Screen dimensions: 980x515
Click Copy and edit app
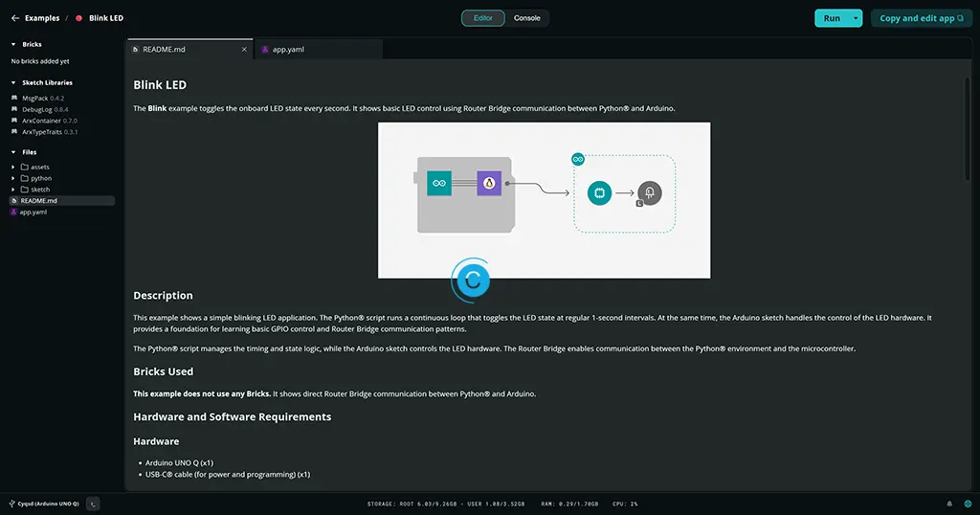click(x=922, y=18)
